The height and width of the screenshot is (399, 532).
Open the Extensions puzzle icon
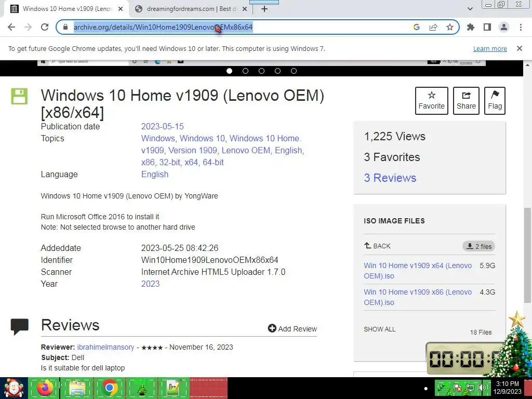(x=471, y=27)
